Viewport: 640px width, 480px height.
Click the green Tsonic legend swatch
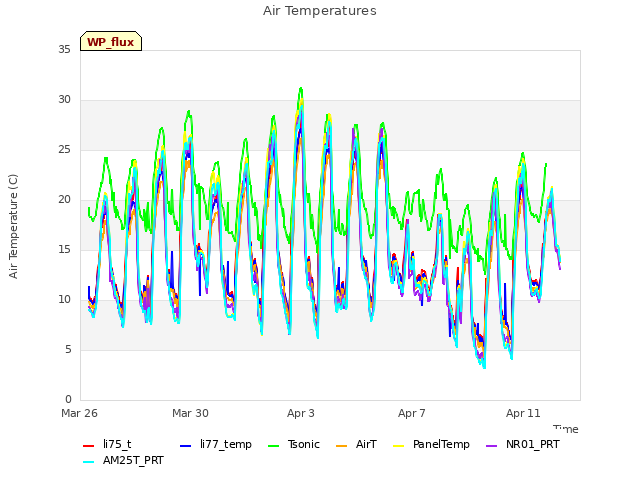(273, 446)
